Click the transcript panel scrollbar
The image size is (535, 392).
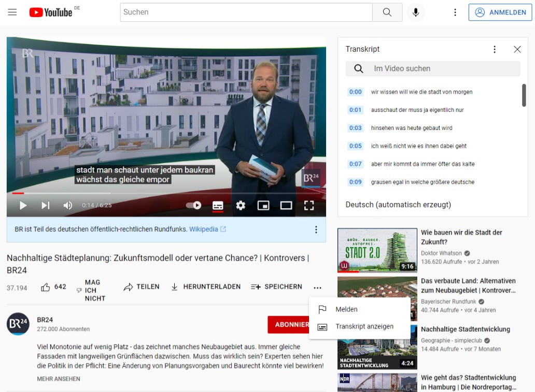point(524,95)
